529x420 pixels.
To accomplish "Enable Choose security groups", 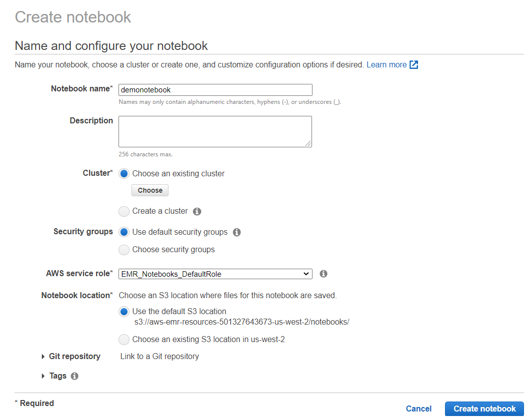I will click(x=124, y=250).
